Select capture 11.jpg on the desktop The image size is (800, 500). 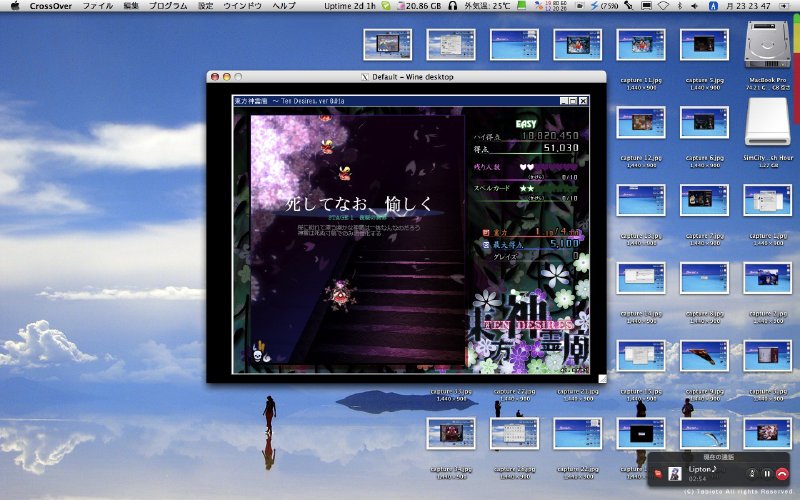tap(641, 45)
